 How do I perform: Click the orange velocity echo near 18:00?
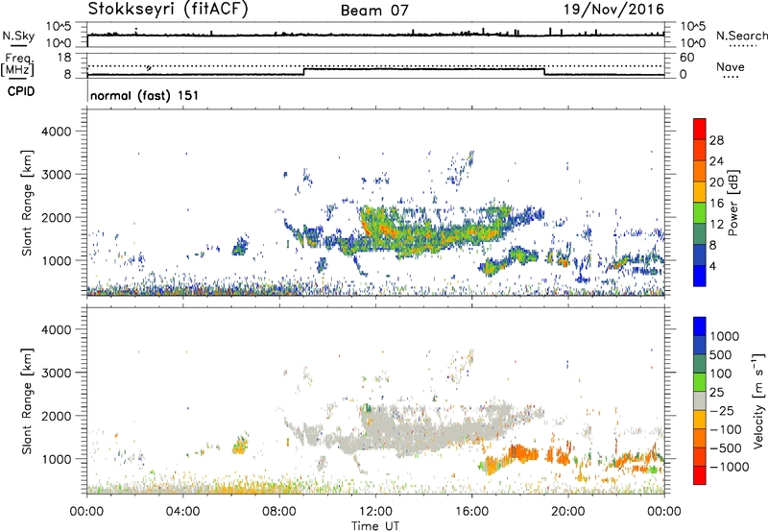click(521, 452)
